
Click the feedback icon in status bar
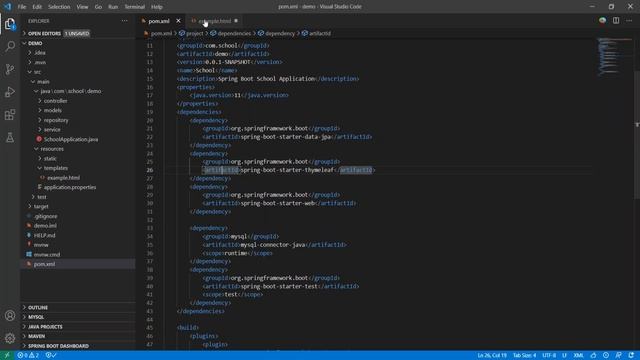618,355
